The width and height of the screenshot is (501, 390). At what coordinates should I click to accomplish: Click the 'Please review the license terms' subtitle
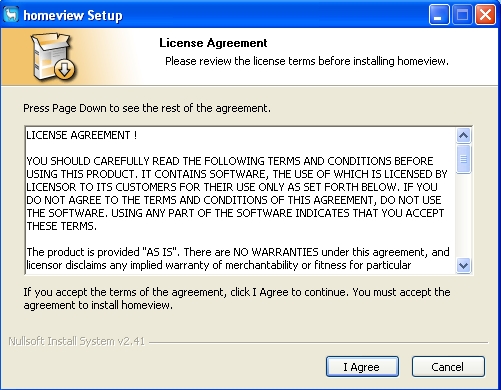pos(307,61)
